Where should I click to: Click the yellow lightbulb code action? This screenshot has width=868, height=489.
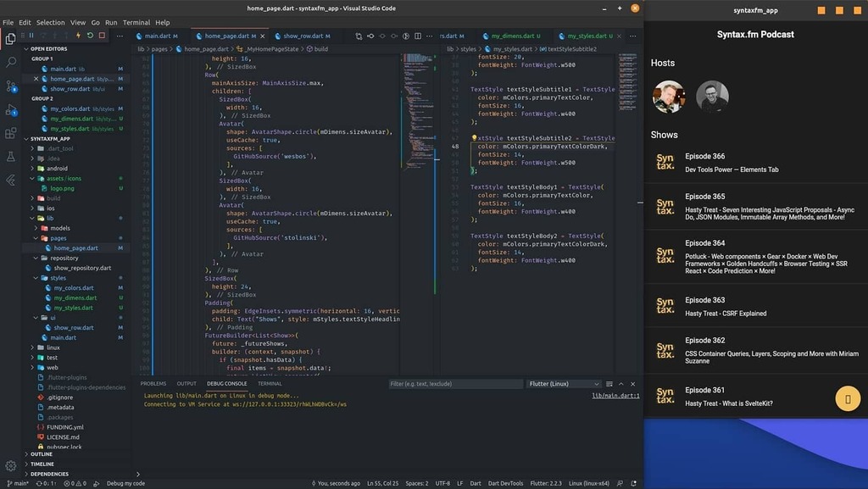[474, 138]
